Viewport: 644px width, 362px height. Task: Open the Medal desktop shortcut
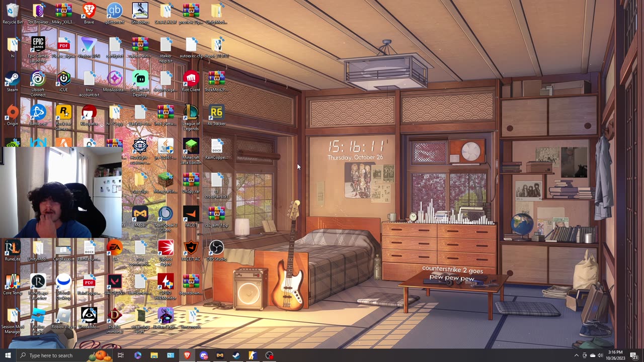coord(140,217)
